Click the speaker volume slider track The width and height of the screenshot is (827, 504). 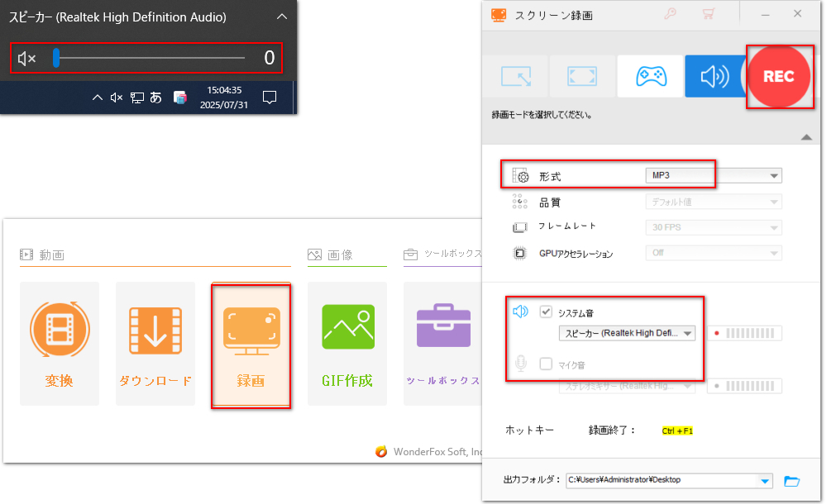[149, 58]
